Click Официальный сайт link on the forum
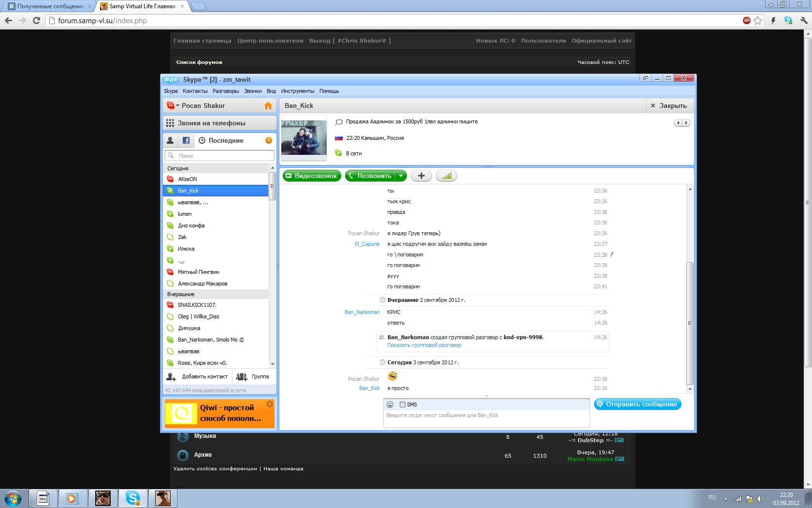 pyautogui.click(x=602, y=41)
